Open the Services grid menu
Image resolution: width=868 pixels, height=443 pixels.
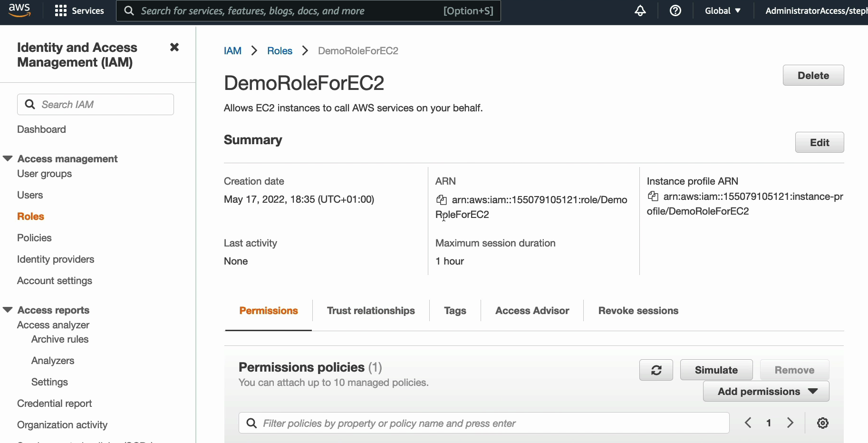[x=79, y=10]
